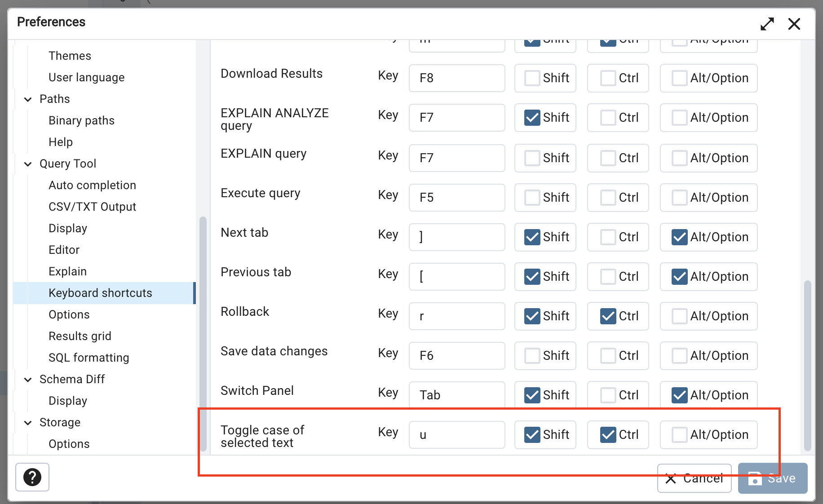Collapse the Query Tool section
The width and height of the screenshot is (823, 504).
click(28, 164)
